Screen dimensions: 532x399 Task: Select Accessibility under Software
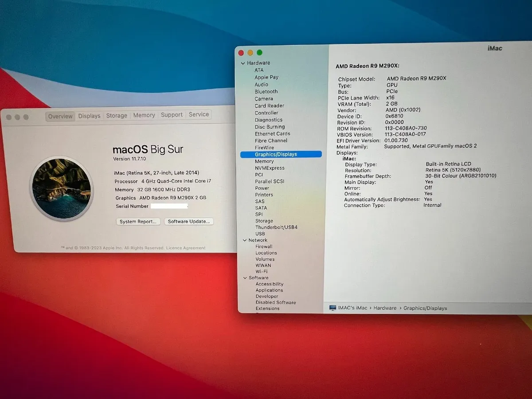(x=270, y=284)
